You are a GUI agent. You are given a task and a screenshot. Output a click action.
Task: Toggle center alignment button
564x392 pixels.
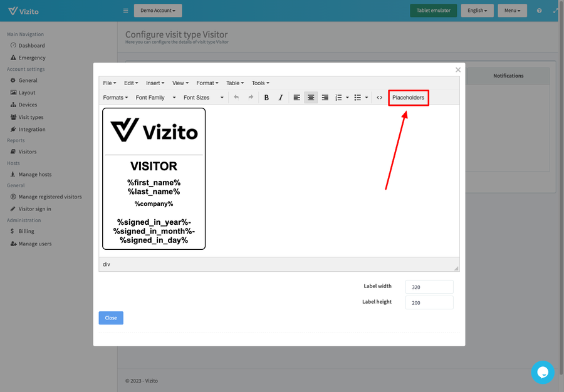coord(311,98)
